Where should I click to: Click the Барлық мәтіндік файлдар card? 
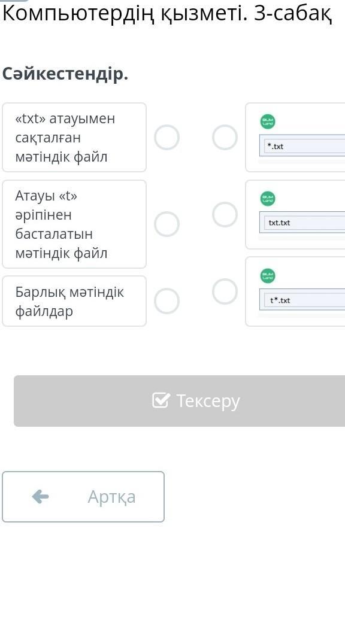tap(74, 301)
